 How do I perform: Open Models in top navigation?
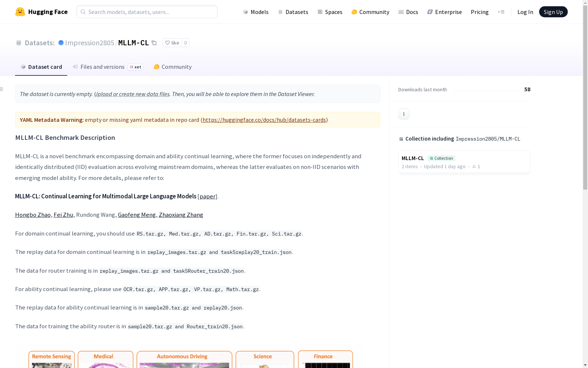pos(256,12)
